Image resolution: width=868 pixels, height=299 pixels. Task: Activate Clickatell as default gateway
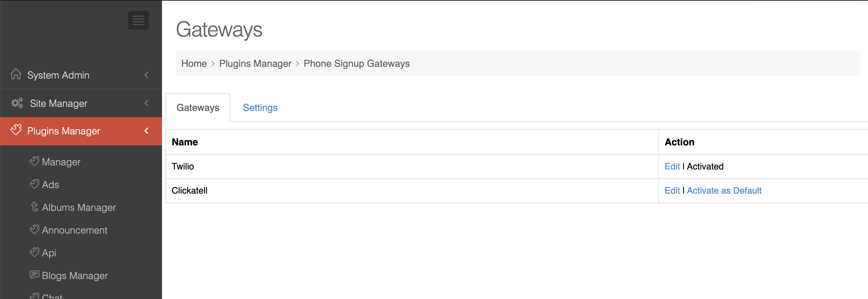click(x=724, y=190)
